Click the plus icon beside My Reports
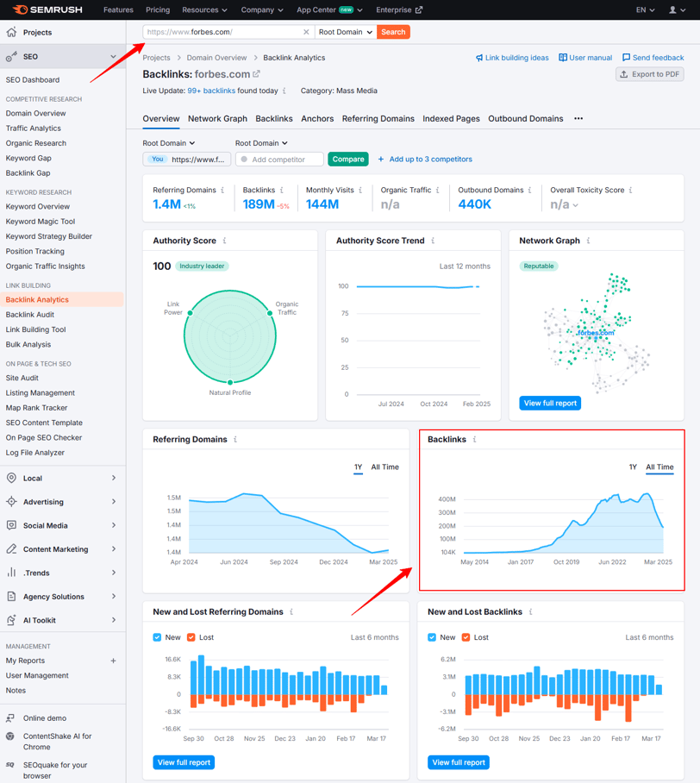700x783 pixels. point(113,661)
